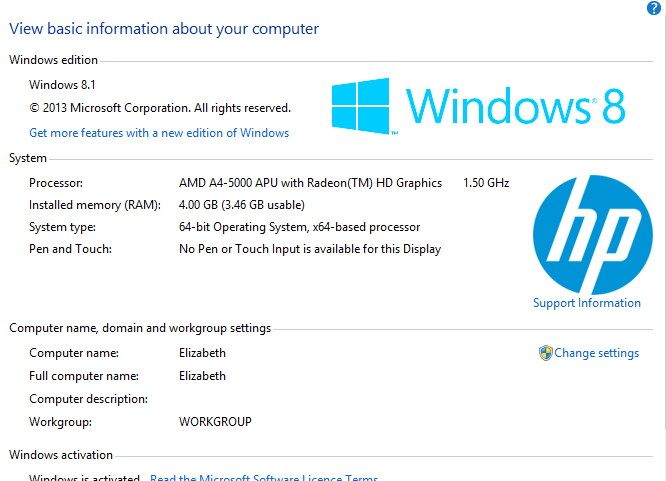Click View basic information about your computer title
The height and width of the screenshot is (481, 666).
[164, 29]
